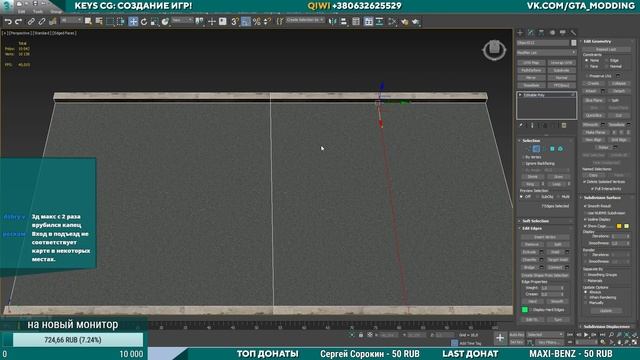Open the Select by Name icon
Viewport: 640px width, 360px height.
pyautogui.click(x=99, y=21)
